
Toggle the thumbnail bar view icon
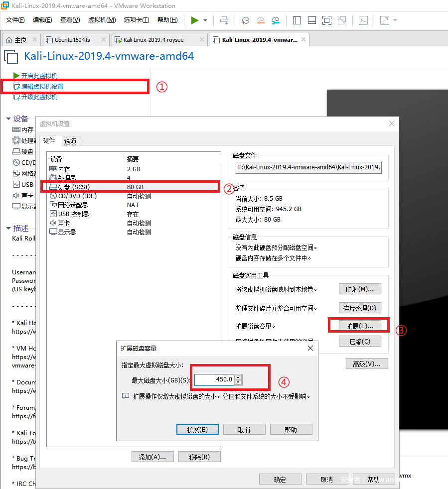click(x=312, y=20)
